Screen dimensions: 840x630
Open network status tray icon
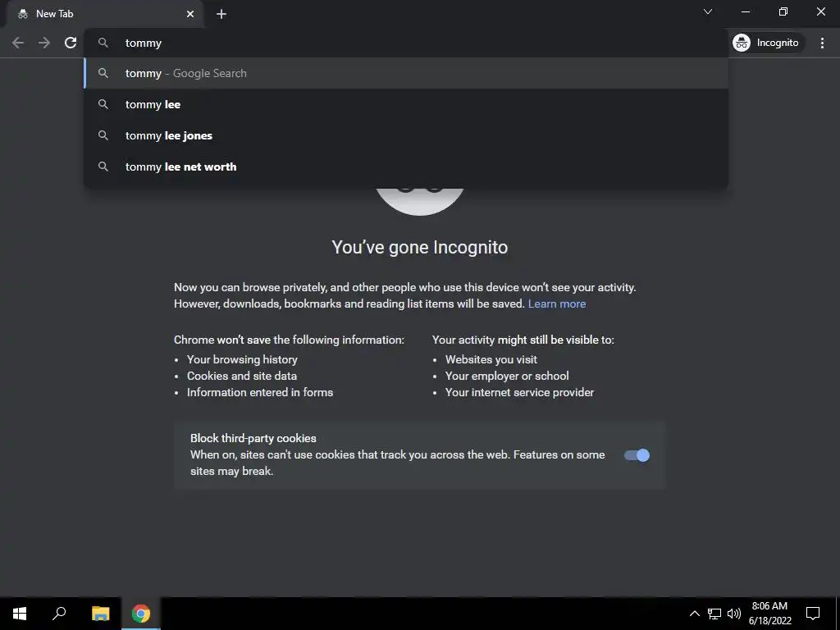click(714, 614)
